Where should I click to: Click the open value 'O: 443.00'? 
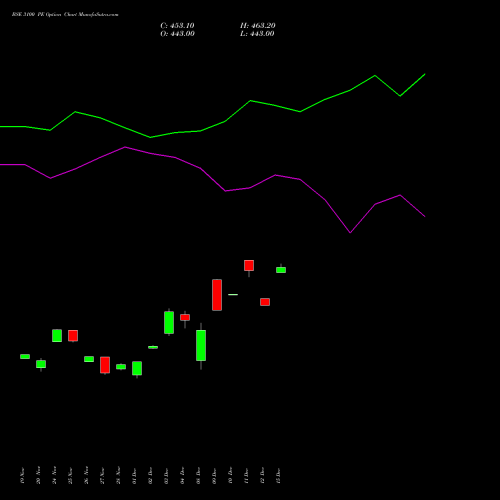[x=177, y=34]
